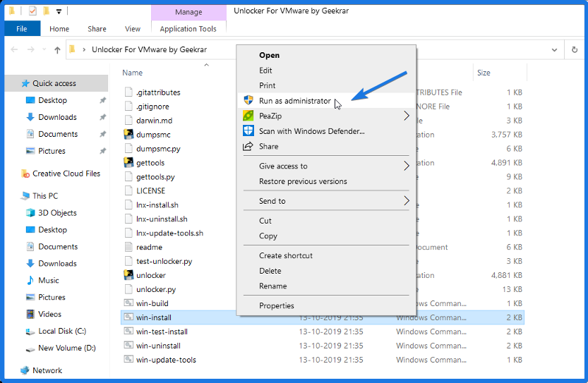Click the Forward navigation arrow
588x383 pixels.
point(31,49)
